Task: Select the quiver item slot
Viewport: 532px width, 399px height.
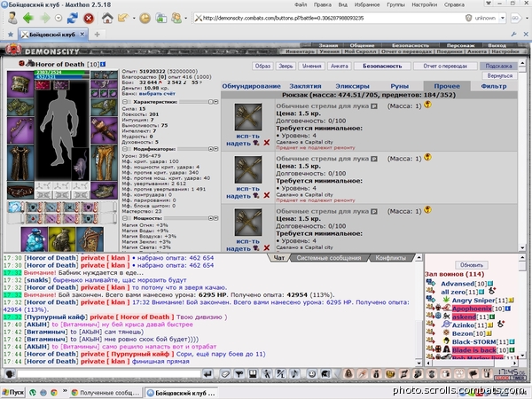Action: click(104, 130)
